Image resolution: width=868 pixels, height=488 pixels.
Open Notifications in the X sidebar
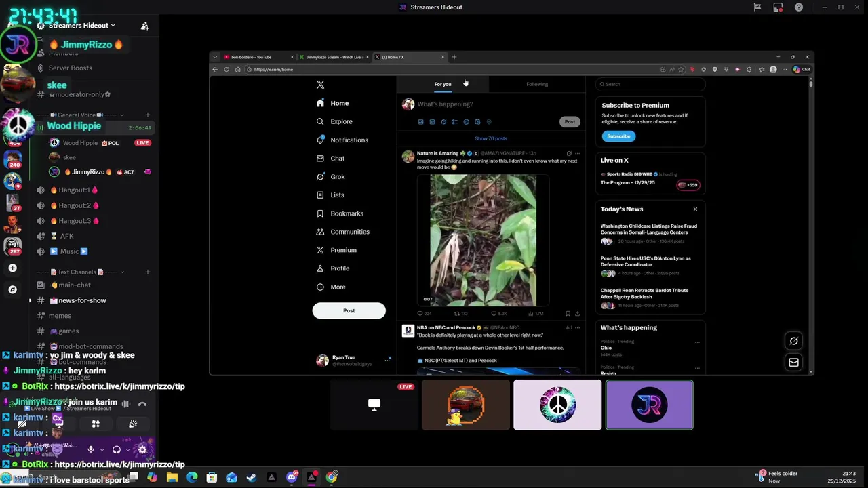pyautogui.click(x=342, y=140)
